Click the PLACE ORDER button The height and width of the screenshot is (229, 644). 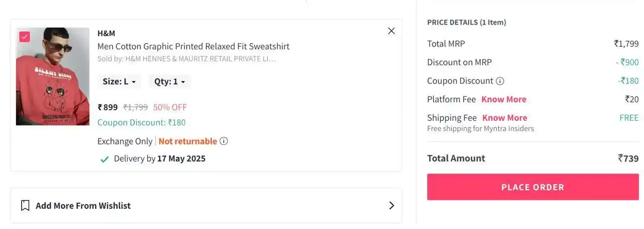(x=533, y=187)
